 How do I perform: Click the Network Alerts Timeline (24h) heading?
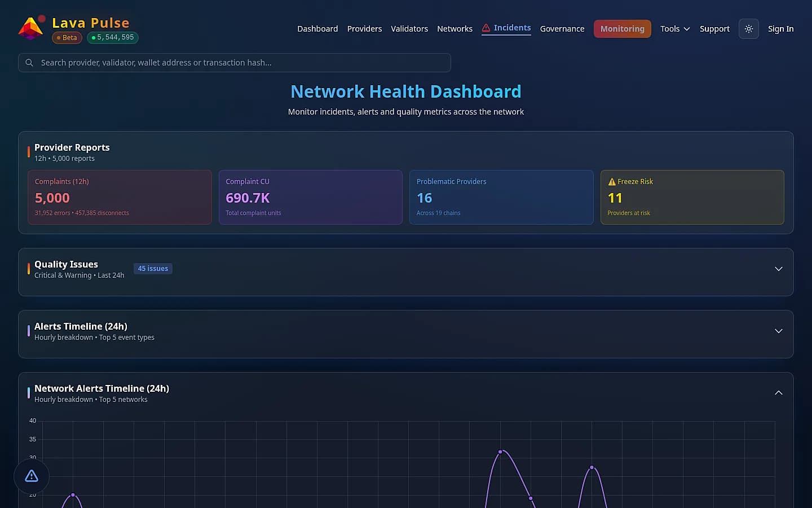[x=101, y=388]
